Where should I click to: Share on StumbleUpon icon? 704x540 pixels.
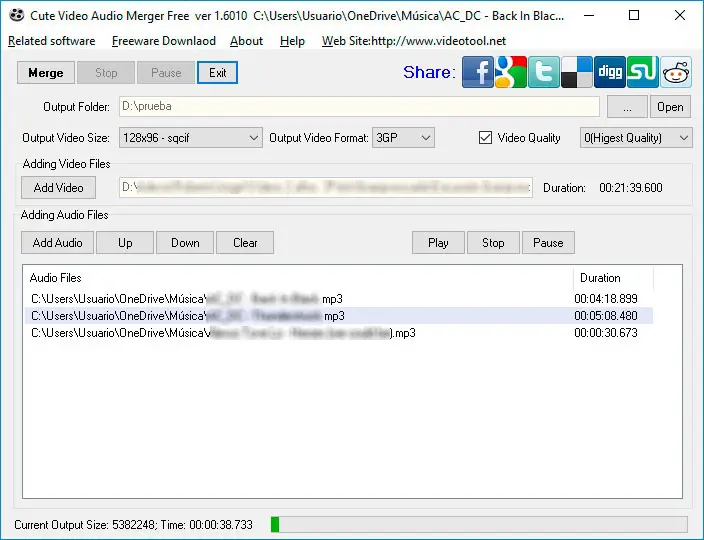[x=642, y=72]
